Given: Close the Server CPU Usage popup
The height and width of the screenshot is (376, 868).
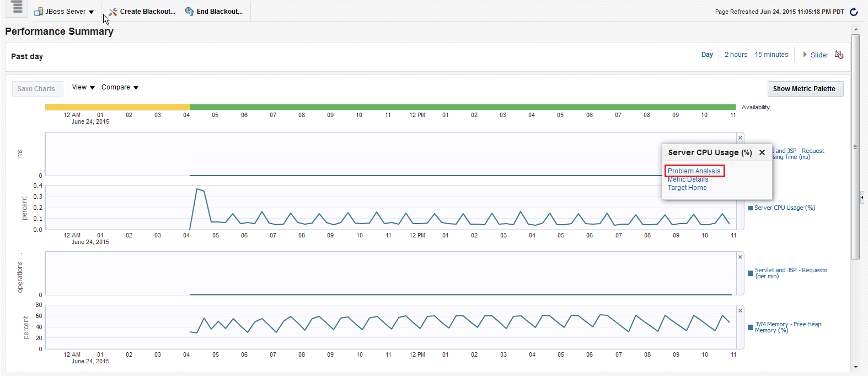Looking at the screenshot, I should point(762,152).
